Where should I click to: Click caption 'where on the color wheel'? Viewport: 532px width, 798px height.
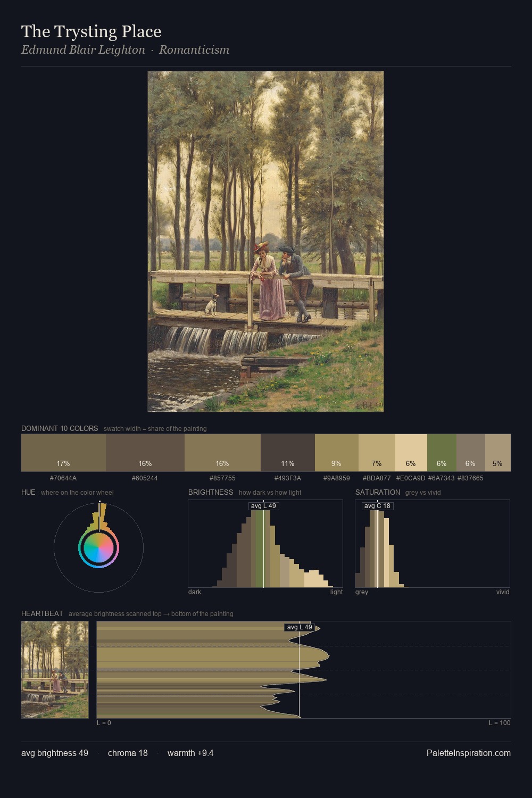pos(77,493)
